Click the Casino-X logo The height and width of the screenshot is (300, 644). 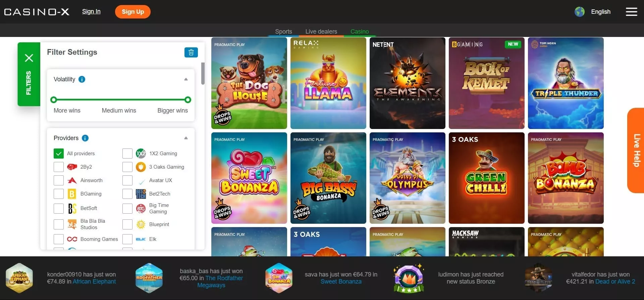coord(37,12)
